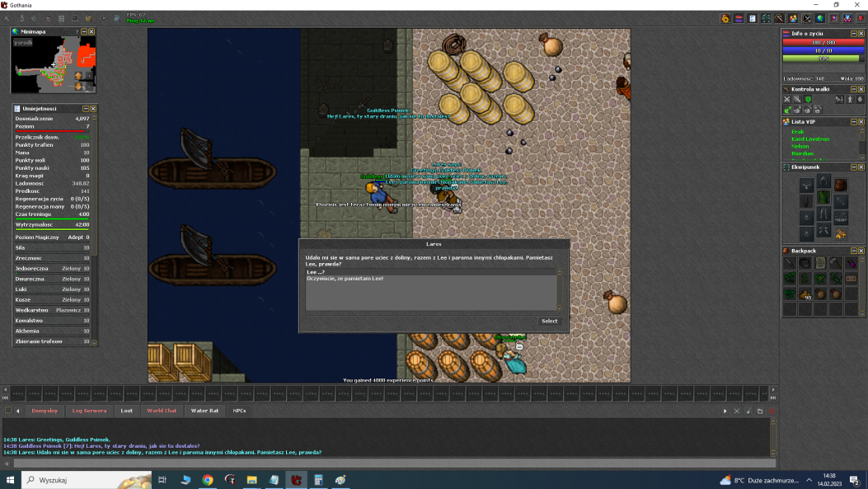This screenshot has height=489, width=868.
Task: Click the green stamina bar in Info o zyciu
Action: tap(821, 59)
